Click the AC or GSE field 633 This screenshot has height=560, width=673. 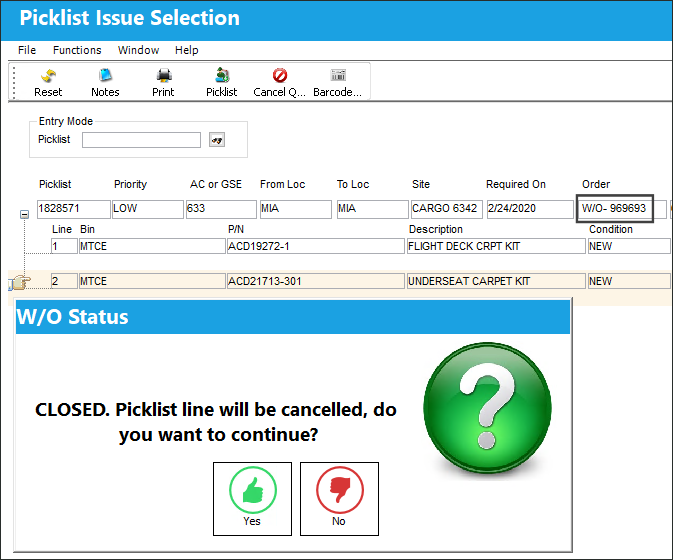(x=221, y=209)
